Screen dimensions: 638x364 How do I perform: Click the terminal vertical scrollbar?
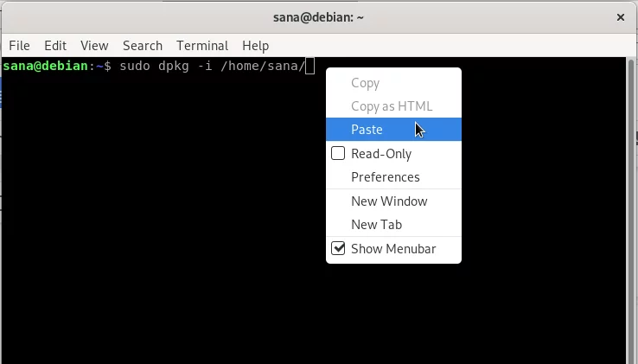[x=631, y=211]
